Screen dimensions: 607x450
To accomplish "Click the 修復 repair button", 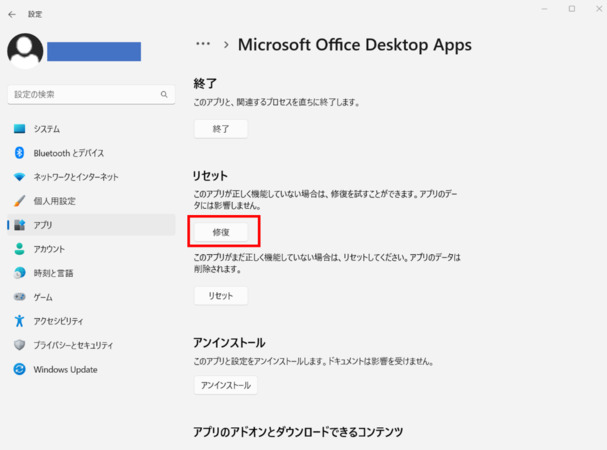I will 221,232.
